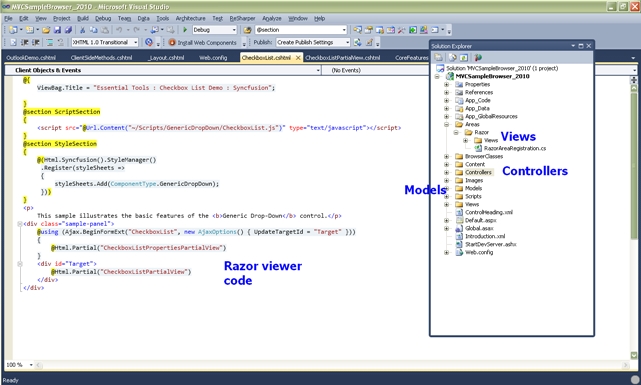Click Install Web Components button

(x=202, y=43)
